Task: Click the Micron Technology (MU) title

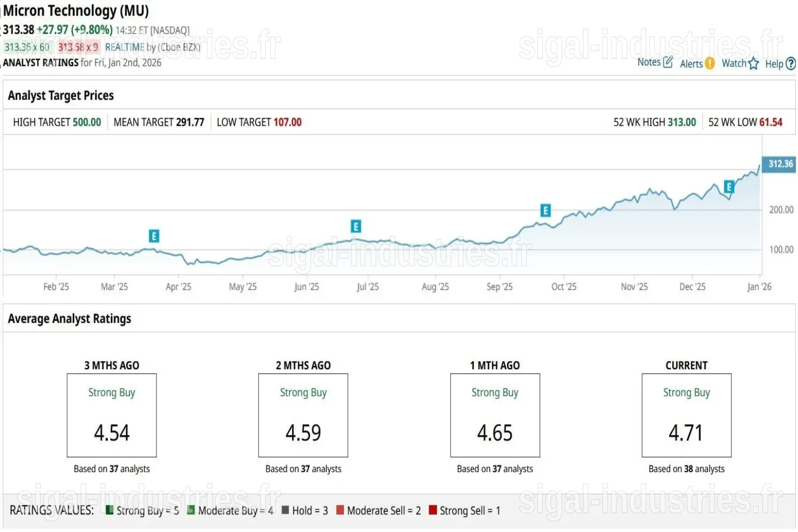Action: pyautogui.click(x=76, y=10)
